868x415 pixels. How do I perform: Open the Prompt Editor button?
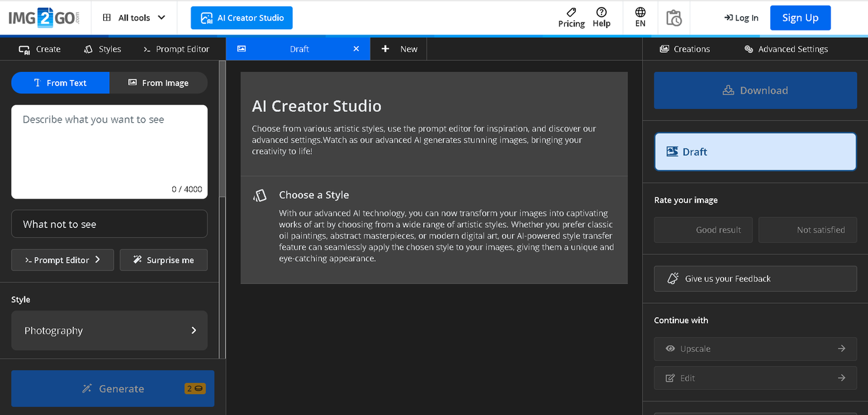pos(62,260)
